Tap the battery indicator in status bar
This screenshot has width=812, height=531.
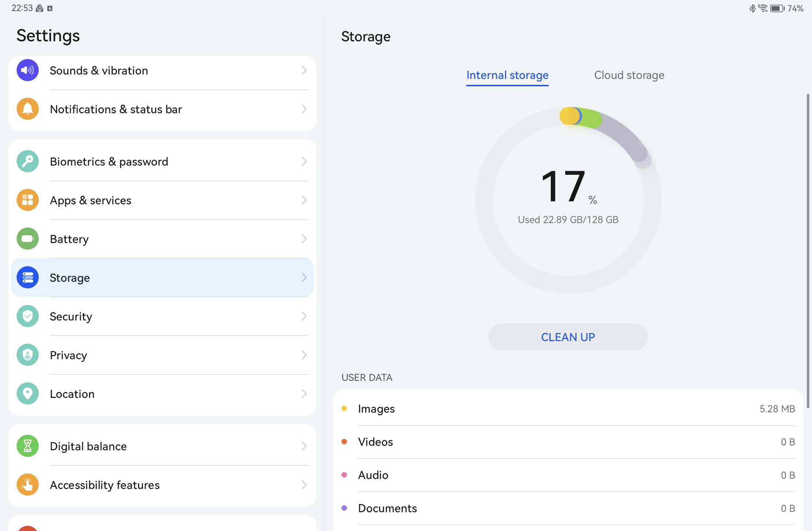click(x=777, y=8)
